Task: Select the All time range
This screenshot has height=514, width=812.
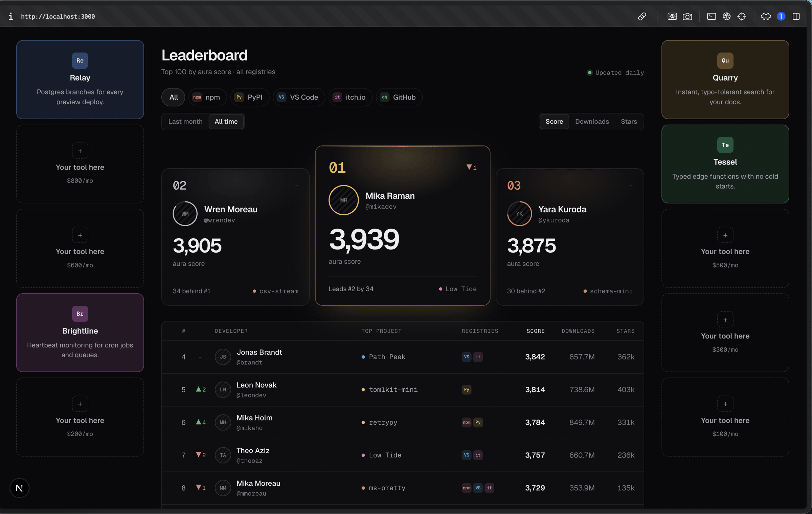Action: point(226,122)
